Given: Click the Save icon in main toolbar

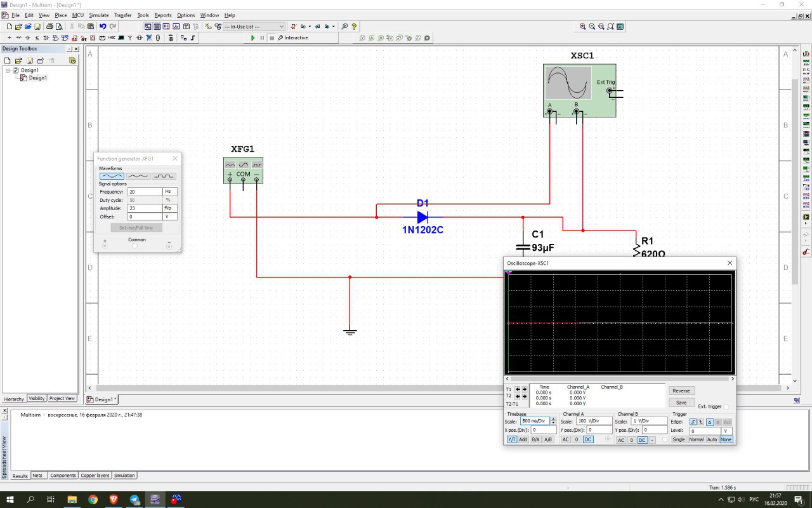Looking at the screenshot, I should [x=37, y=27].
